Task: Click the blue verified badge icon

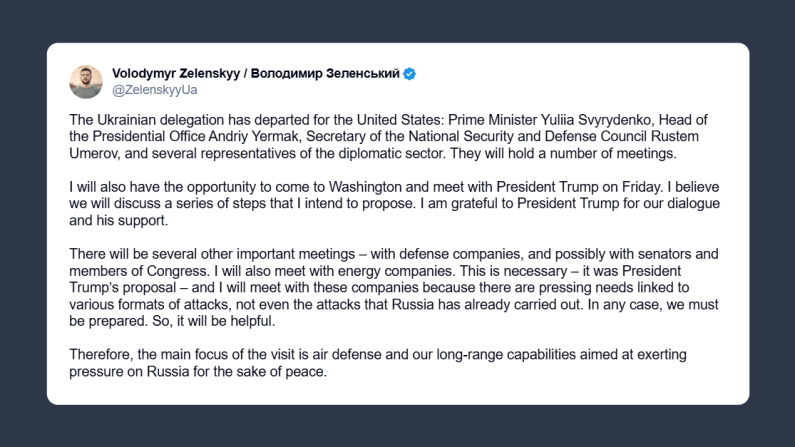Action: [410, 73]
